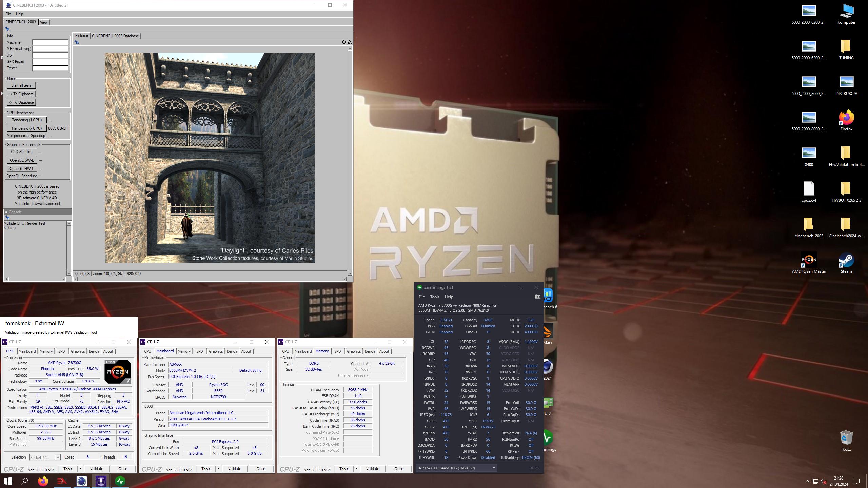Run Rendering (x CPU) benchmark

[27, 128]
